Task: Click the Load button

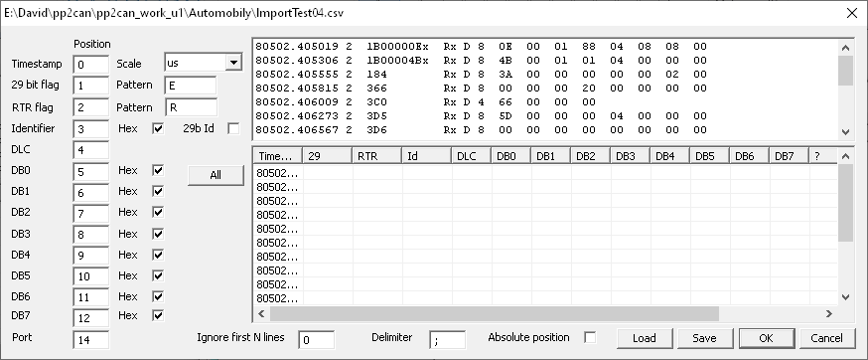Action: pos(645,338)
